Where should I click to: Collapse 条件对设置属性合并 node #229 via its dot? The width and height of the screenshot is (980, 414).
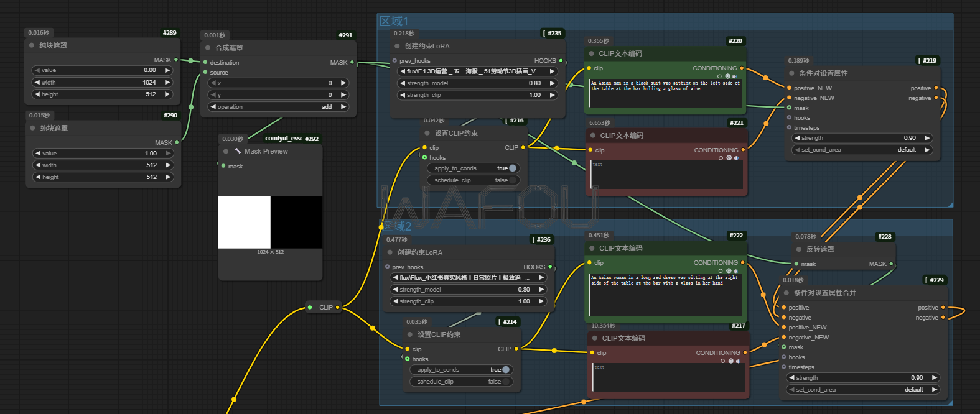coord(786,293)
